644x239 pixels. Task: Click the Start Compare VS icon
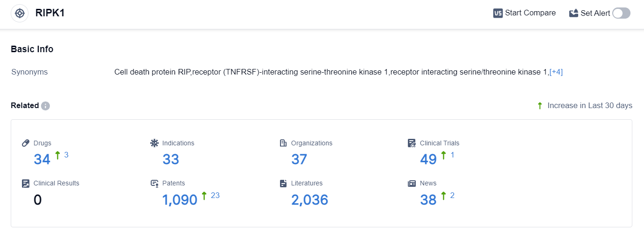pyautogui.click(x=498, y=13)
